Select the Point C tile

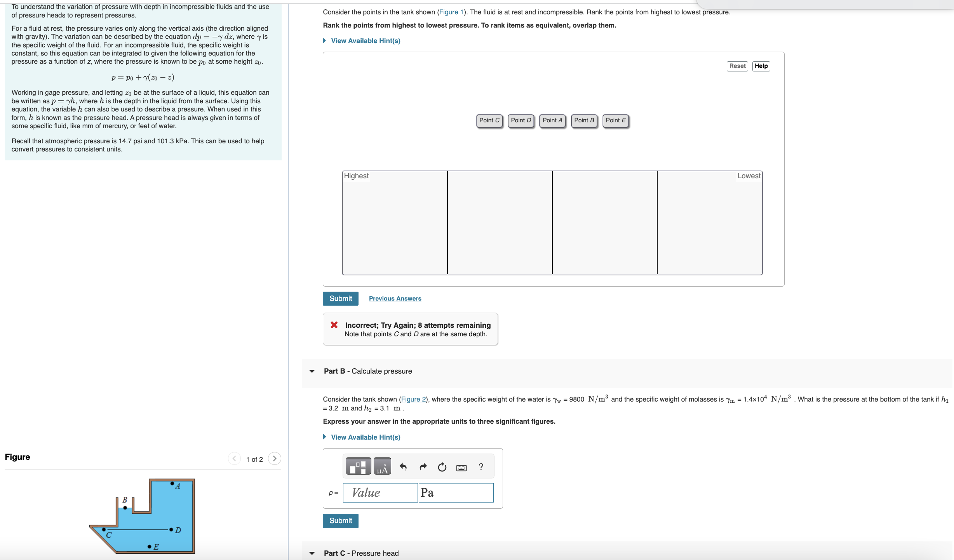click(x=489, y=121)
